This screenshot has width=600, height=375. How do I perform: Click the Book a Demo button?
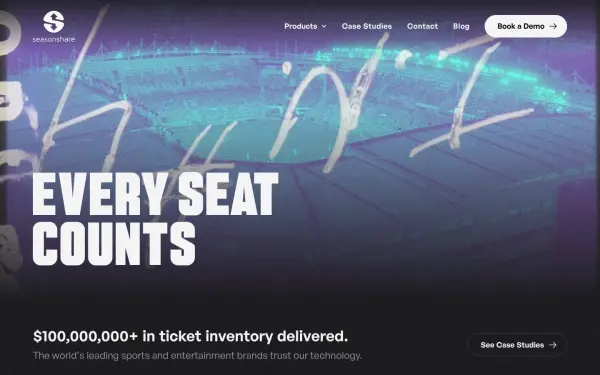click(x=526, y=26)
